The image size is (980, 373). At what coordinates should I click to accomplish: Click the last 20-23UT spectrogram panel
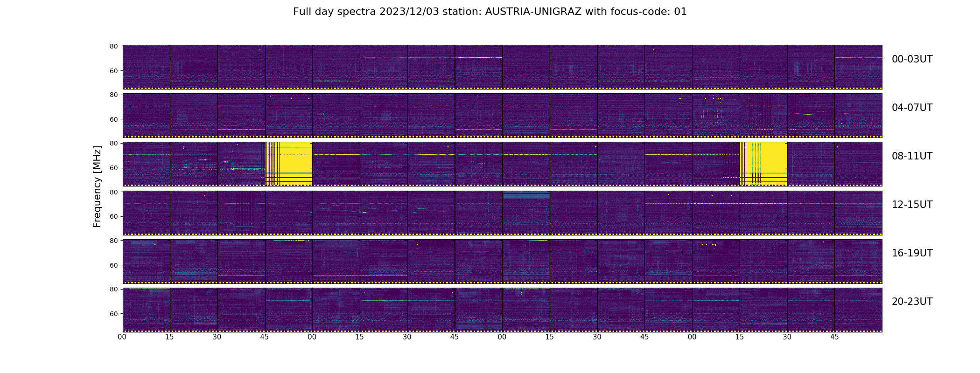point(858,310)
